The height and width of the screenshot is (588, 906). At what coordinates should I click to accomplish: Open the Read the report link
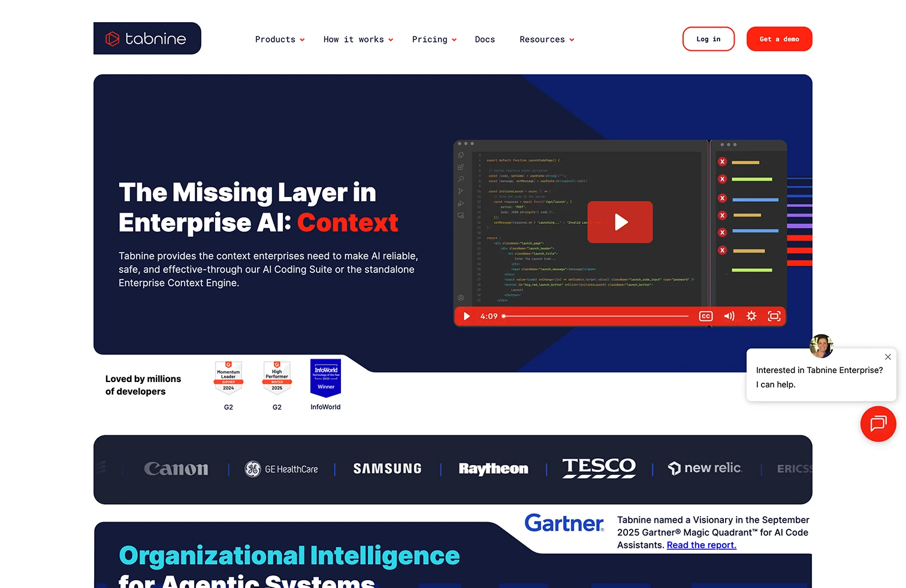tap(701, 545)
